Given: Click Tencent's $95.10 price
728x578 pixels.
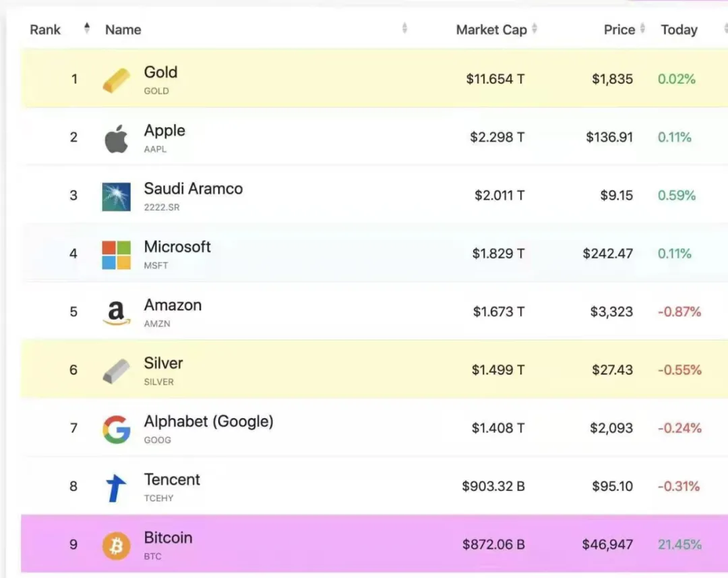Looking at the screenshot, I should (x=612, y=486).
